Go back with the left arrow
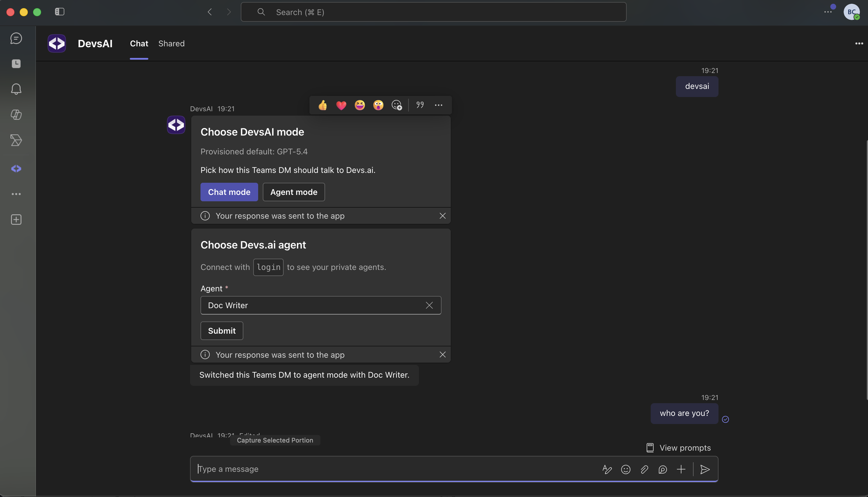 click(x=210, y=12)
